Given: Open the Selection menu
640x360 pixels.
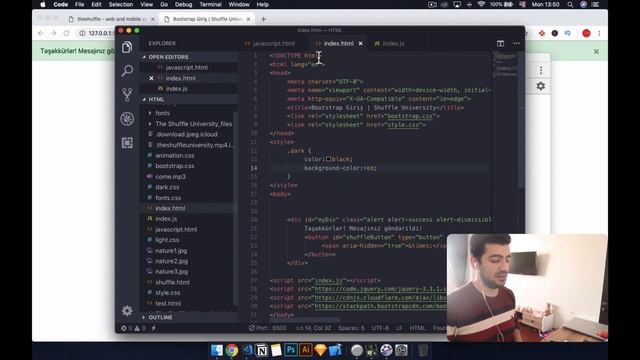Looking at the screenshot, I should (x=121, y=4).
